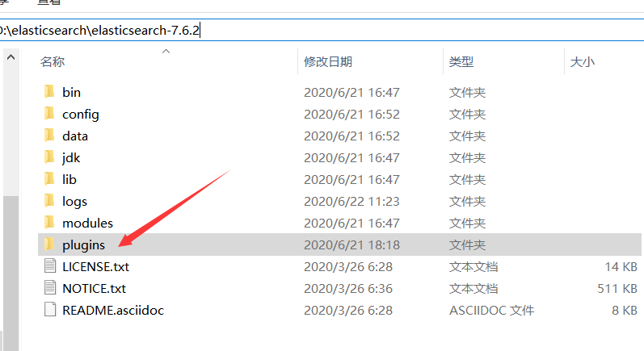This screenshot has width=644, height=351.
Task: Sort by the 类型 column header
Action: click(x=461, y=61)
